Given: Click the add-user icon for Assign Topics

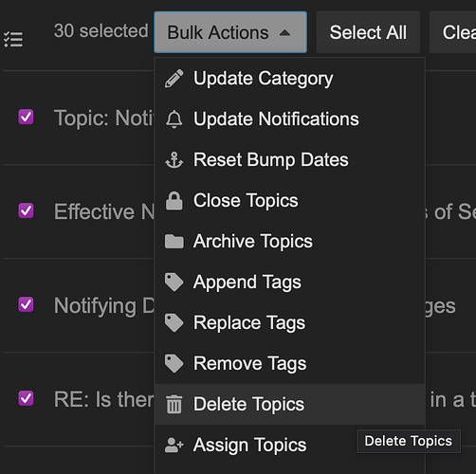Looking at the screenshot, I should [x=174, y=445].
